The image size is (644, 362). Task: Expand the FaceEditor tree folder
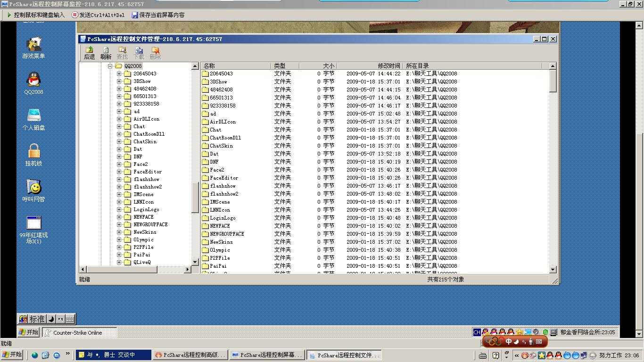[119, 172]
